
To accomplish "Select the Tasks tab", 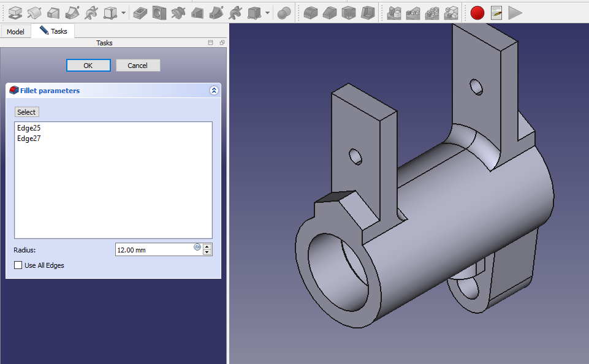I will [x=53, y=31].
